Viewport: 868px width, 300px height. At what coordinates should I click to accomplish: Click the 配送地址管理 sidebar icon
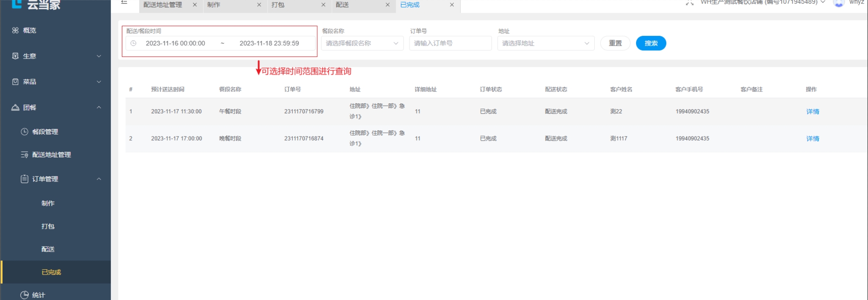tap(24, 155)
